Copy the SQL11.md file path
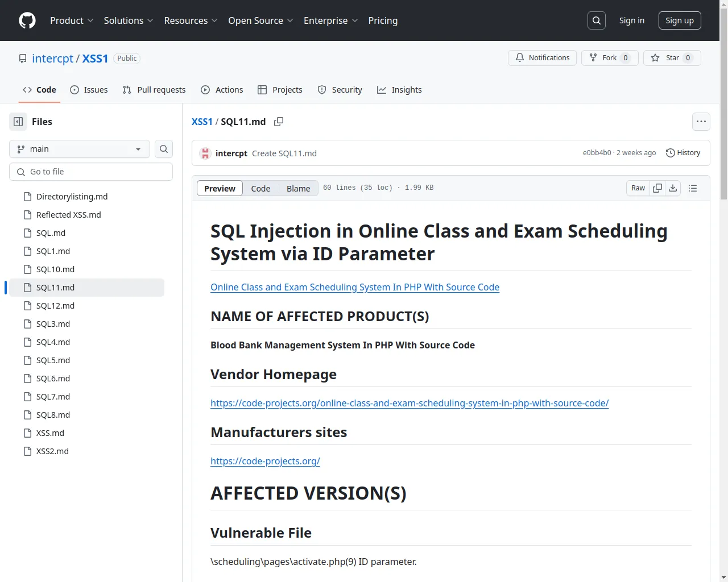 pyautogui.click(x=279, y=122)
